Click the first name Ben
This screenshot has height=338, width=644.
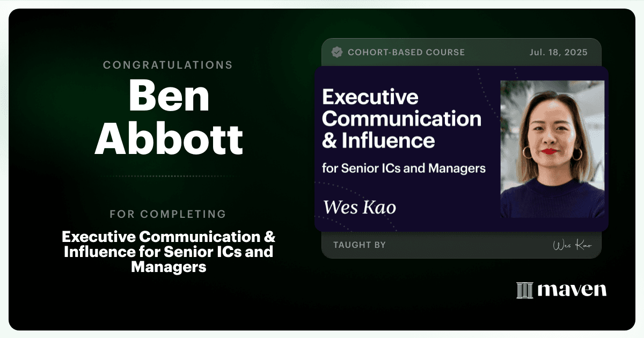click(169, 95)
